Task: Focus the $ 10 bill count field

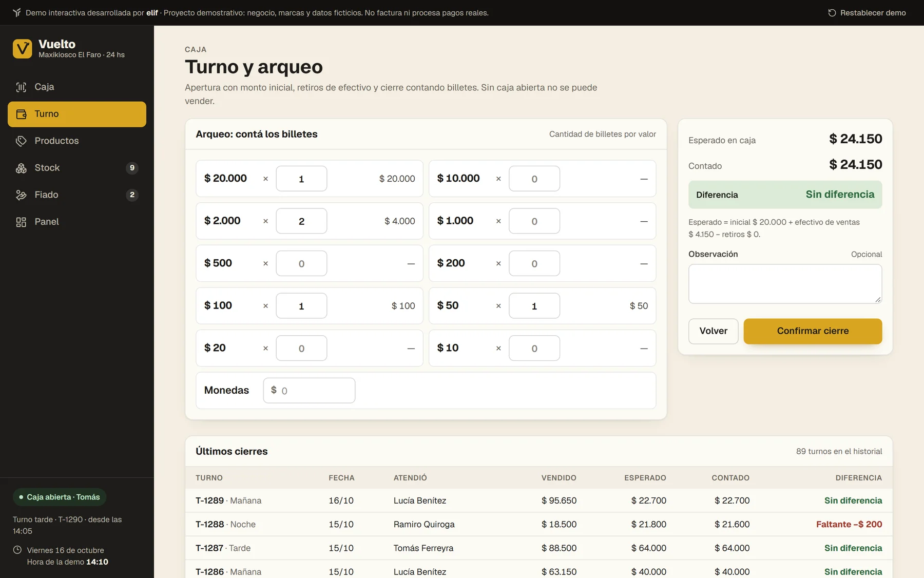Action: [x=534, y=349]
